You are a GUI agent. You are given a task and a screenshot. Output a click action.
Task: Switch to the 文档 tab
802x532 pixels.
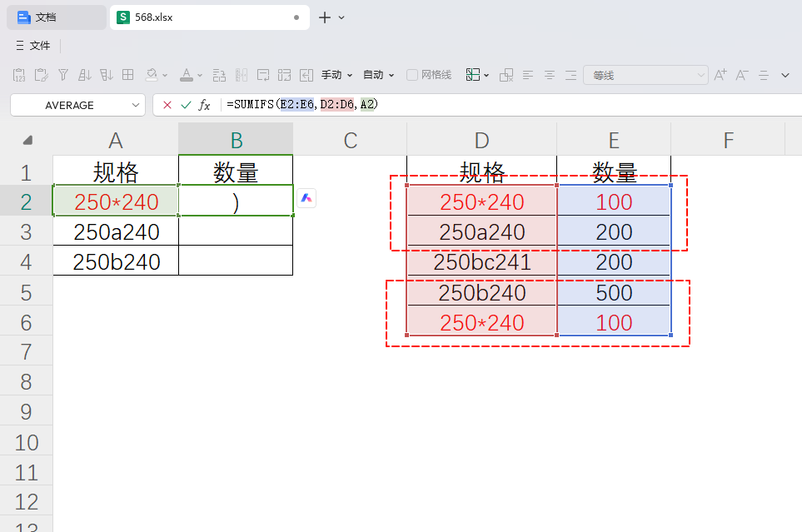click(x=57, y=17)
